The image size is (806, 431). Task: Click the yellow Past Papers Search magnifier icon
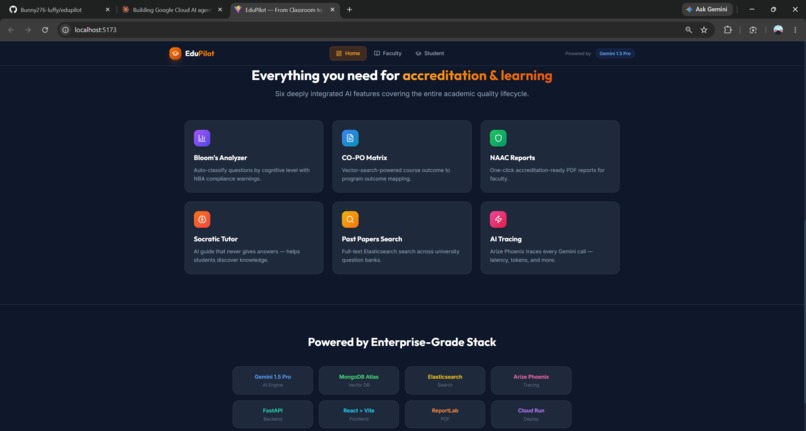click(x=350, y=219)
